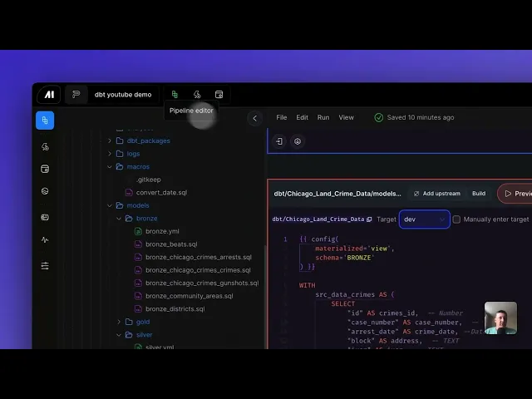Open the globe-like icon in left sidebar
This screenshot has height=399, width=532.
45,191
